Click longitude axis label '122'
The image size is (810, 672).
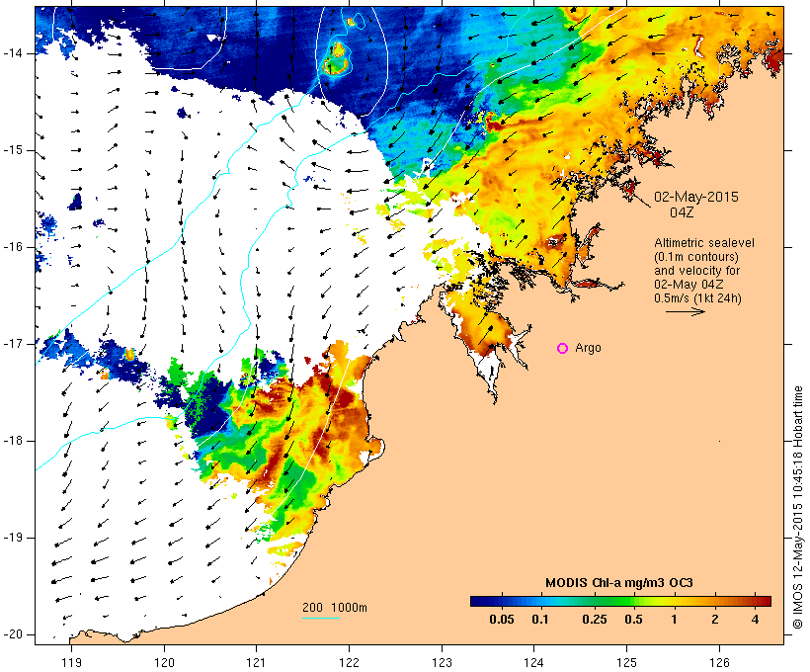(x=349, y=662)
